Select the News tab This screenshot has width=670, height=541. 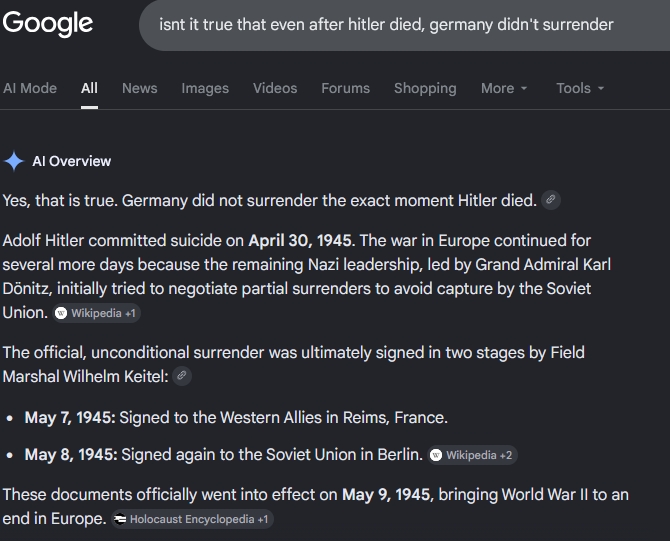point(140,88)
